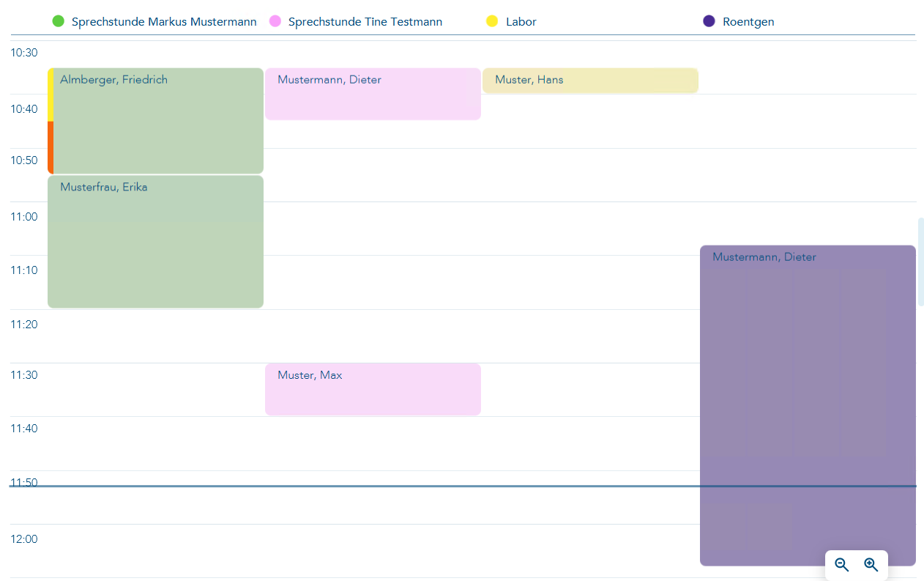The image size is (924, 581).
Task: Click Sprechstunde Tine Testmann calendar label
Action: [x=365, y=22]
